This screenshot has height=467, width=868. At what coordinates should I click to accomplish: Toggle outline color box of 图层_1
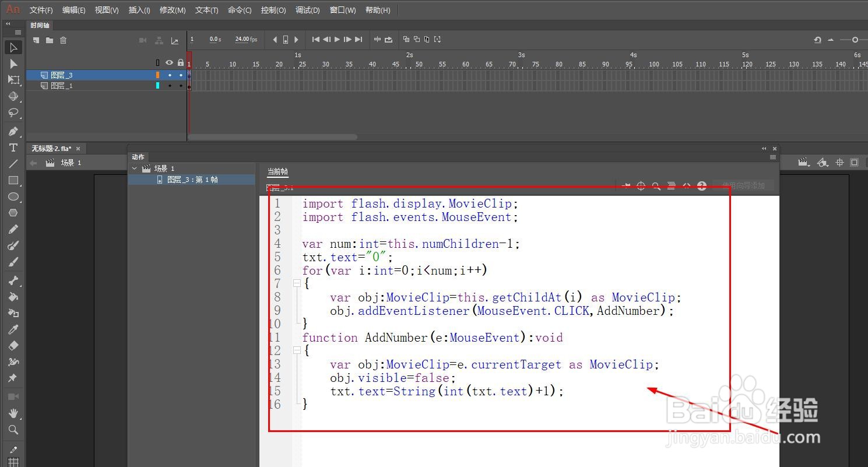pos(158,86)
